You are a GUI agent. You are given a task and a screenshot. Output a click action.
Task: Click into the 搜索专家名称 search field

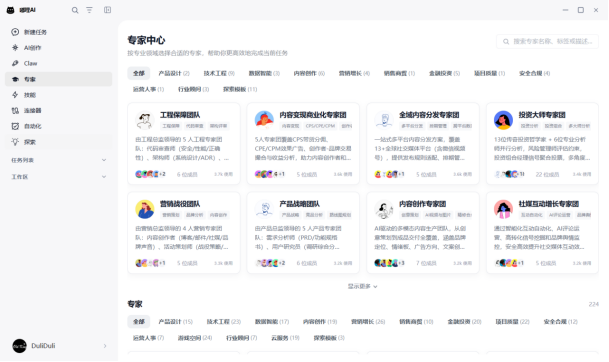point(547,42)
